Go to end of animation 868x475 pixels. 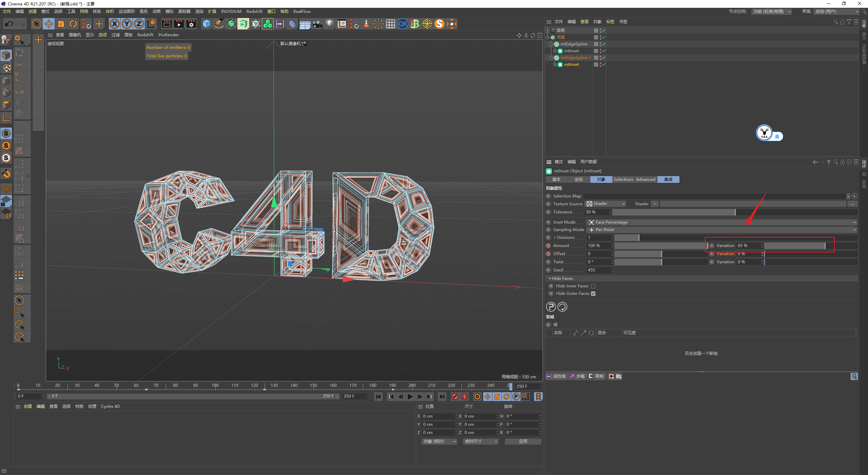tap(441, 397)
